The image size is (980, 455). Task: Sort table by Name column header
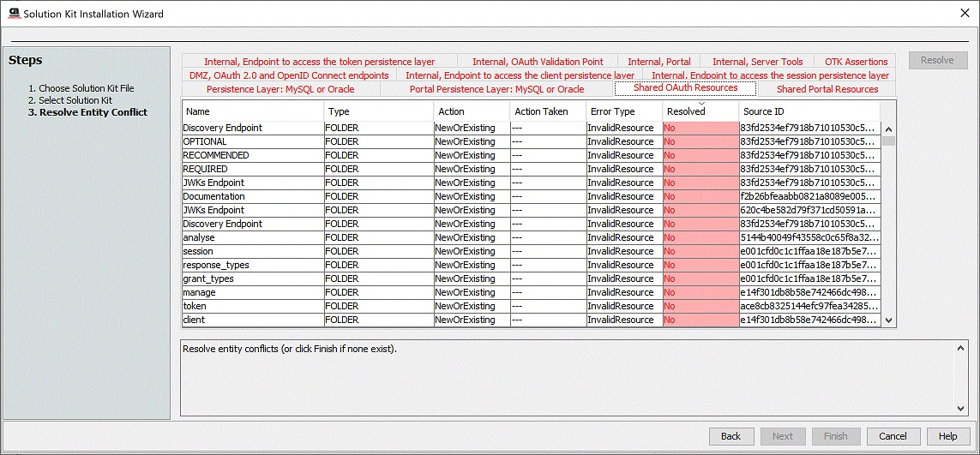coord(253,111)
